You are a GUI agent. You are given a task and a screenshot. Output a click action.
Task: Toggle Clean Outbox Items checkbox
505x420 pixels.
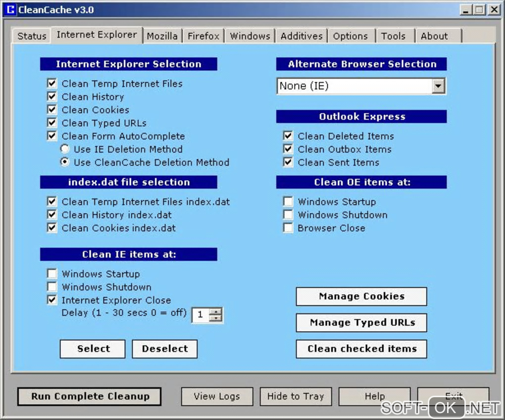click(288, 149)
